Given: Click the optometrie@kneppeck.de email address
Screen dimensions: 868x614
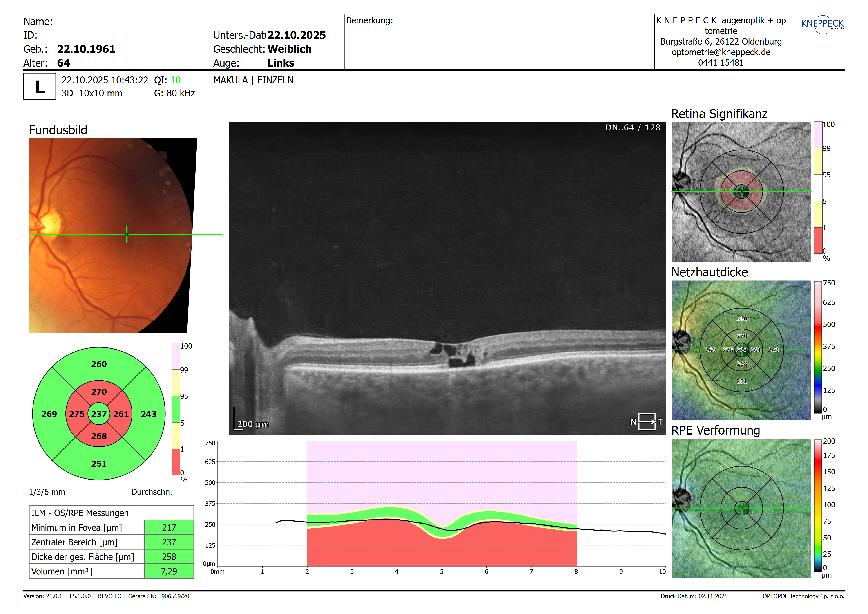Looking at the screenshot, I should tap(721, 52).
